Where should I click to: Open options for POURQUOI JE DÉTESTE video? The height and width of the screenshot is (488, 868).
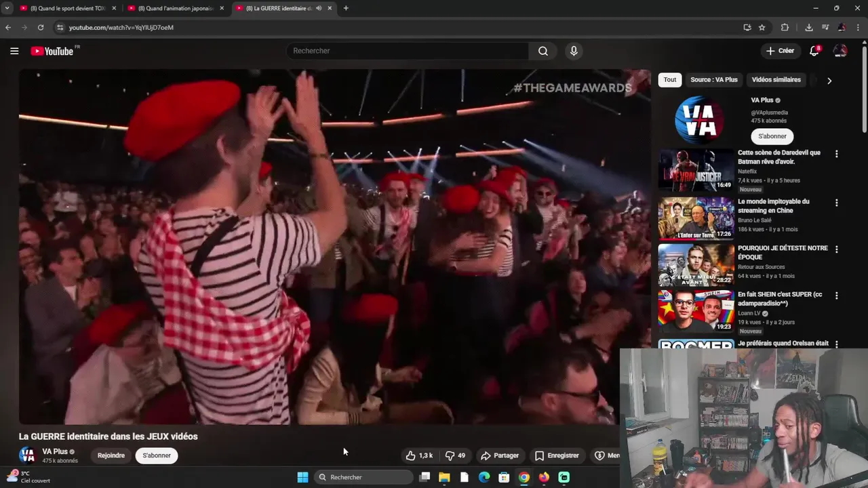click(836, 249)
